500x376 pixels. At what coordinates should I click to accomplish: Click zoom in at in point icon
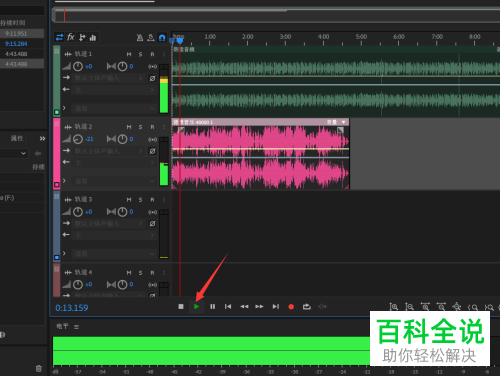[473, 307]
